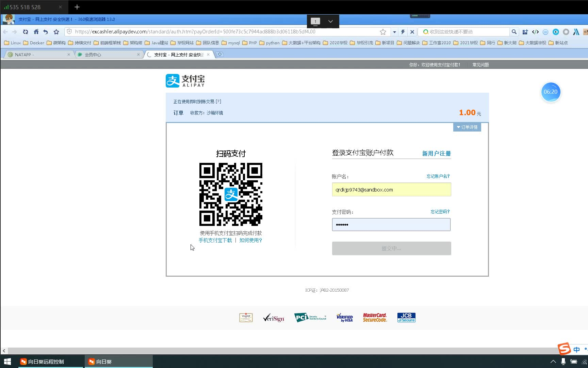Image resolution: width=588 pixels, height=368 pixels.
Task: Open the Java建站 bookmarks folder
Action: pyautogui.click(x=157, y=43)
